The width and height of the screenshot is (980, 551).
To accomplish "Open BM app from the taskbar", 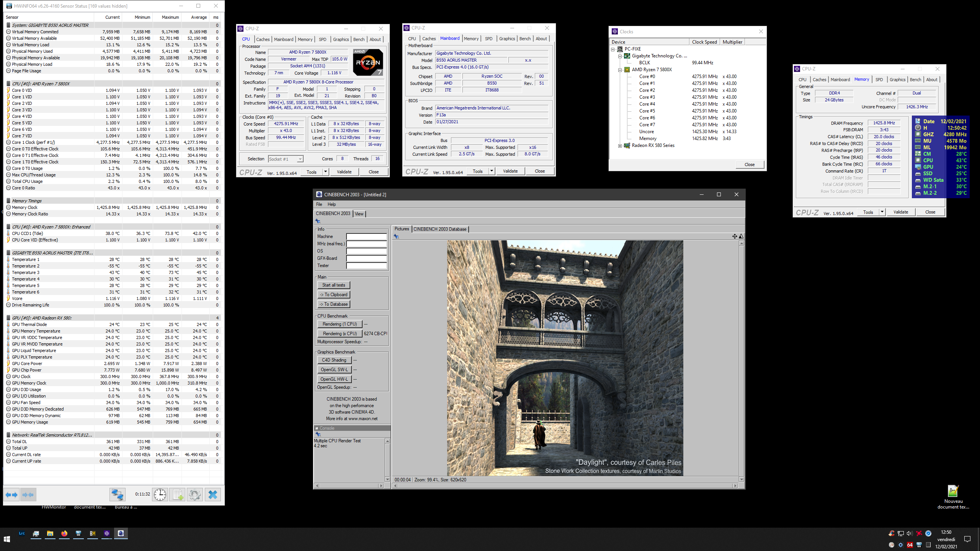I will 93,533.
